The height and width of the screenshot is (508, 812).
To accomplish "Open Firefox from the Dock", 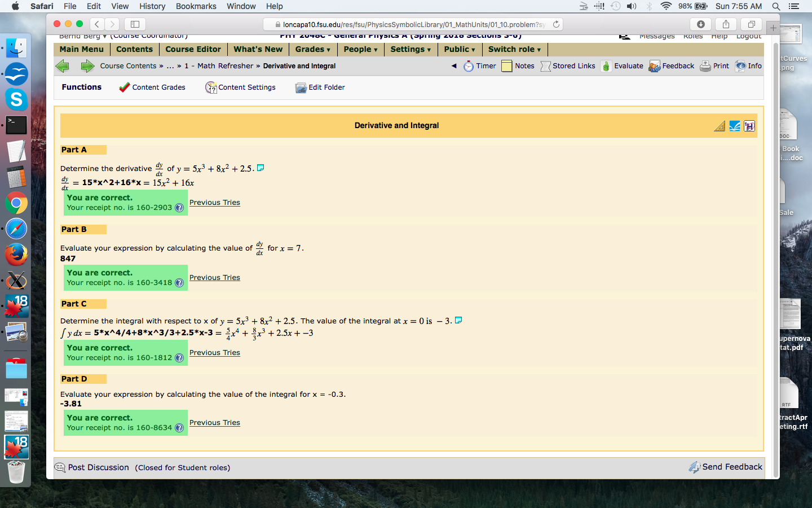I will [16, 255].
